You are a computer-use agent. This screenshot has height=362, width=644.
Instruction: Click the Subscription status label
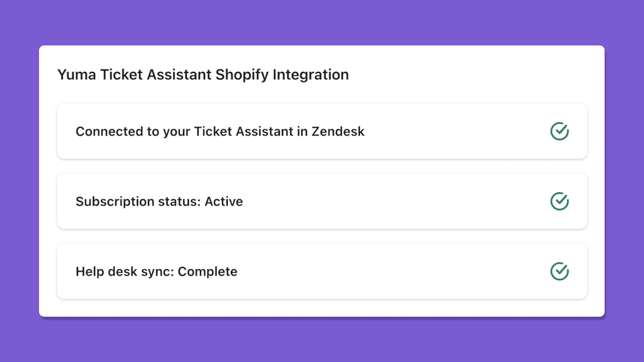138,202
